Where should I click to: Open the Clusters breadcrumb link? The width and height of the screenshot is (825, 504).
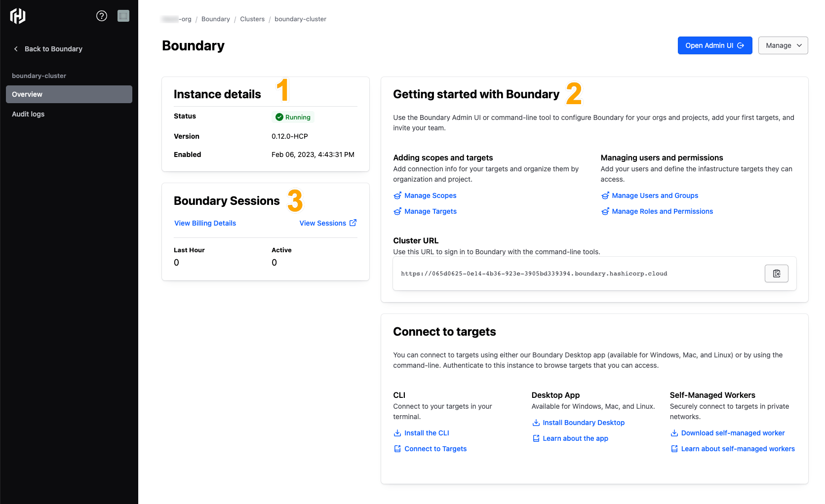(252, 19)
